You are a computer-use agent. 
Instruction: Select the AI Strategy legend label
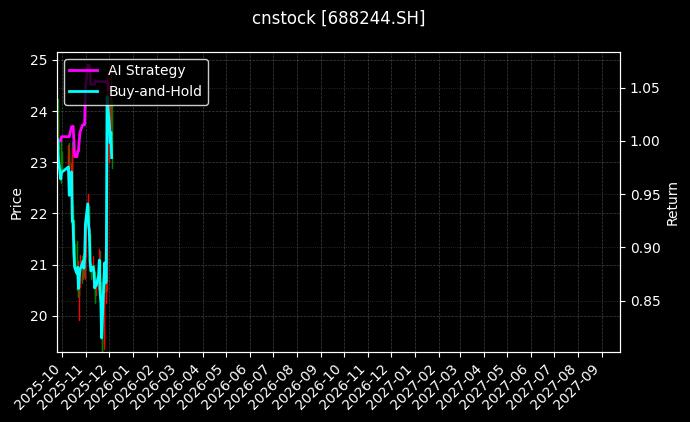pos(146,71)
